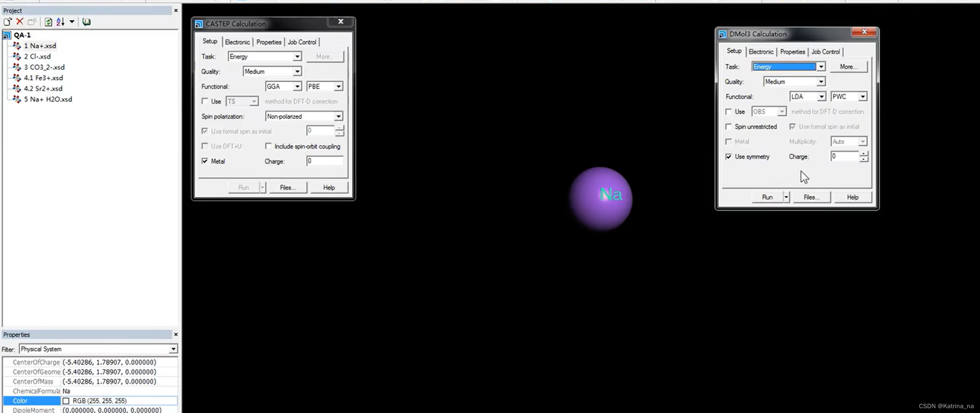Viewport: 980px width, 413px height.
Task: Click the refresh icon in Project toolbar
Action: [48, 22]
